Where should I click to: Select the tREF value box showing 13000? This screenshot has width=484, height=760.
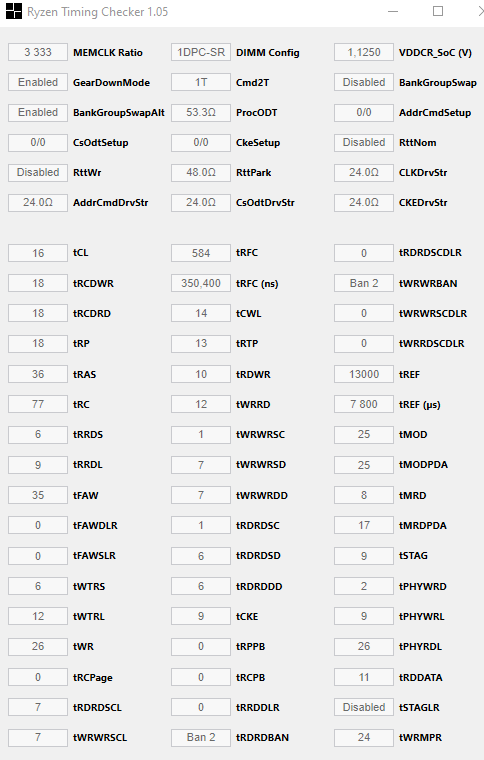click(364, 374)
